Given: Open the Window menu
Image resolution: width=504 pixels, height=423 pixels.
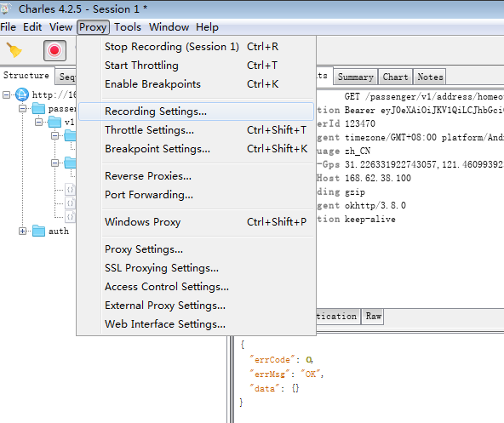Looking at the screenshot, I should pos(169,27).
